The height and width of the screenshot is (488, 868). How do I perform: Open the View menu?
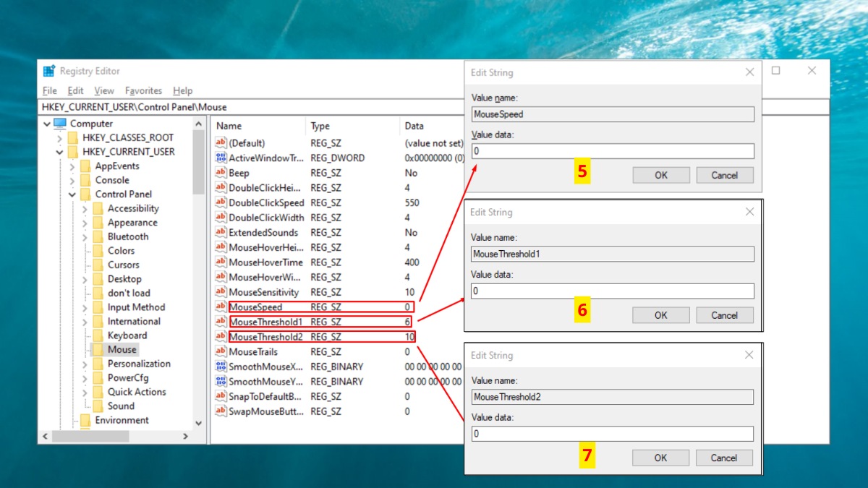pos(104,90)
